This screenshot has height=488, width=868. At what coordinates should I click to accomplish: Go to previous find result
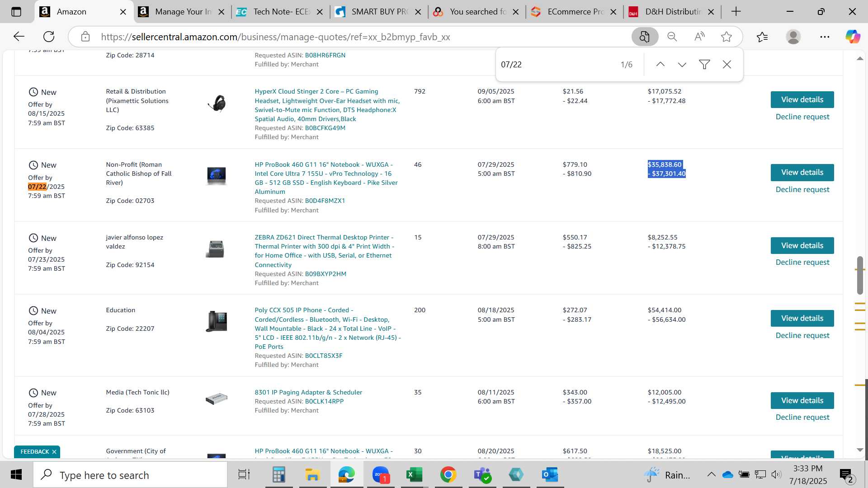(x=660, y=65)
